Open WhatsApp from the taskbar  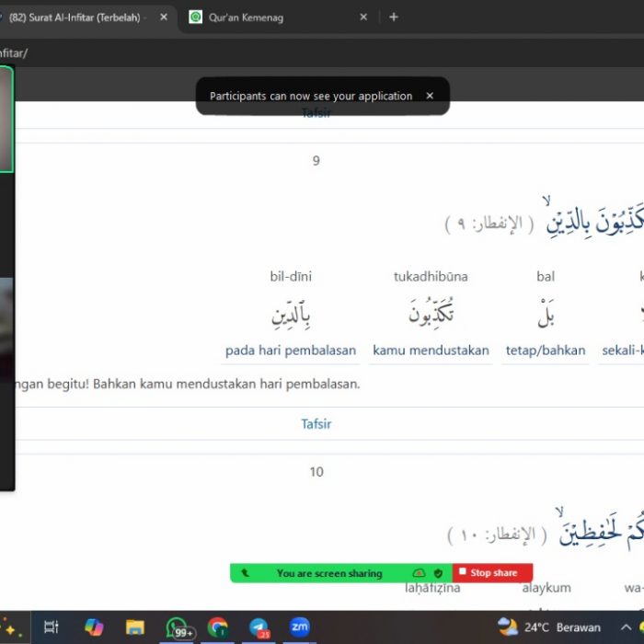click(179, 627)
